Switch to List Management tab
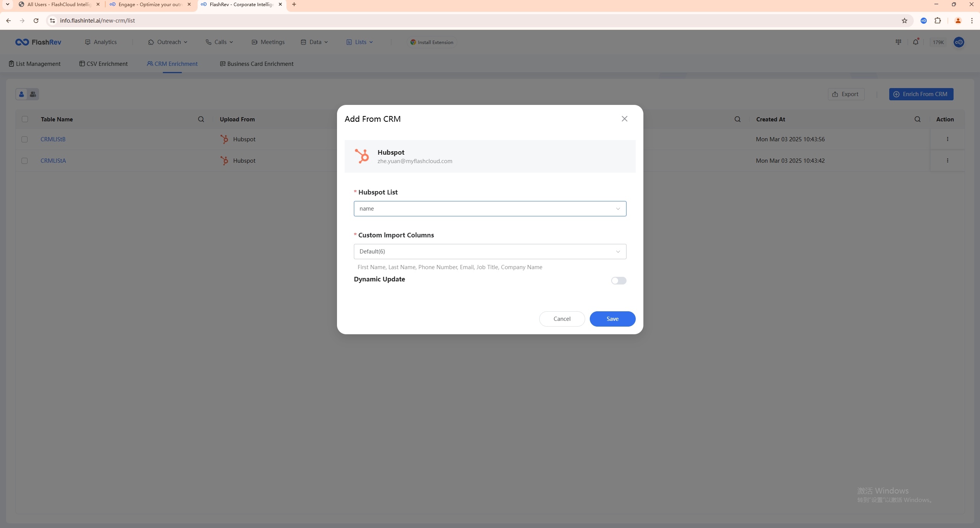The width and height of the screenshot is (980, 528). 34,64
